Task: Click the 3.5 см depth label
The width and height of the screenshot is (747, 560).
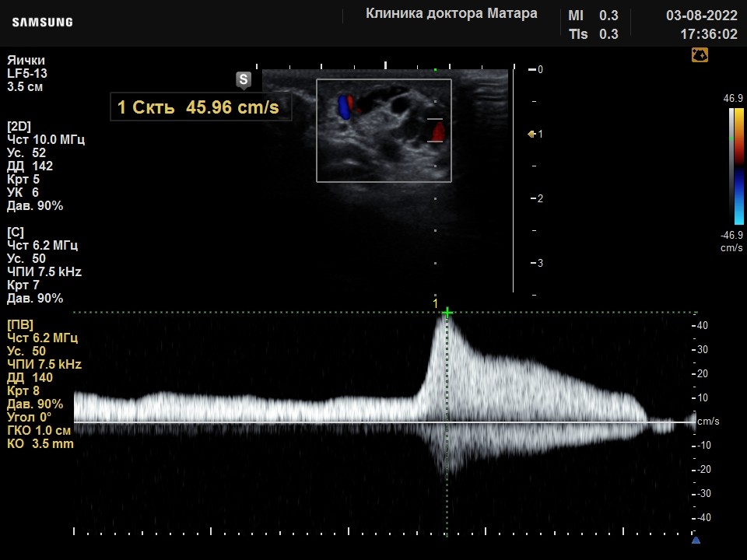Action: point(25,86)
